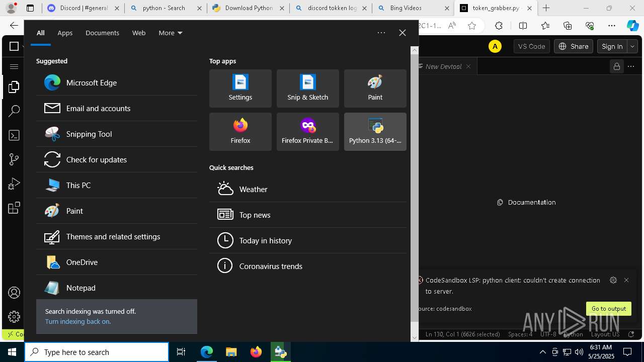Switch to Apps search tab

click(x=65, y=33)
